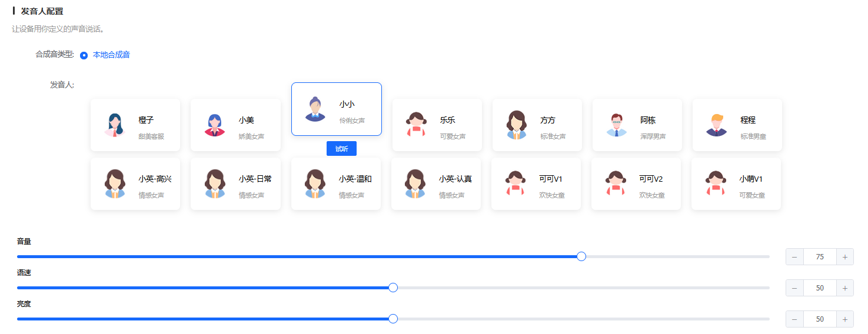Image resolution: width=868 pixels, height=334 pixels.
Task: Click the 试听 preview button
Action: tap(341, 149)
